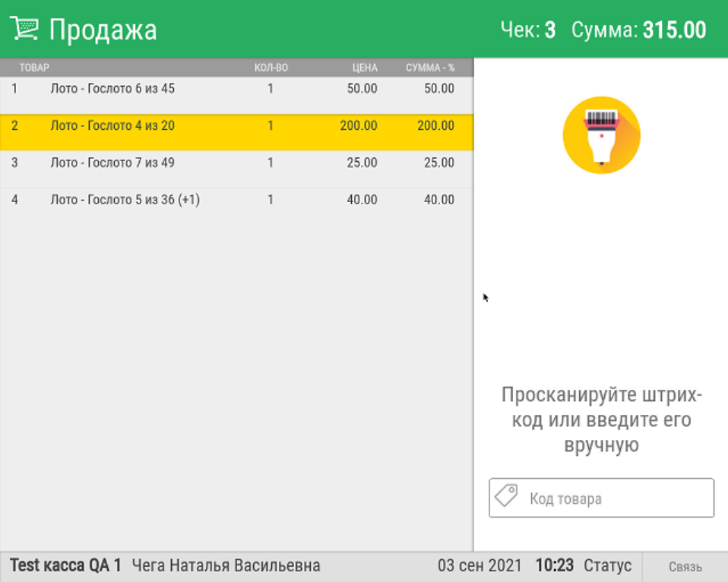This screenshot has width=728, height=582.
Task: Click the 'Статус' label in status bar
Action: point(607,566)
